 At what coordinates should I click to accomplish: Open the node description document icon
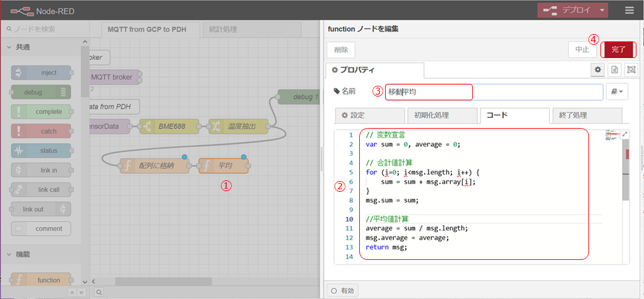[x=614, y=69]
